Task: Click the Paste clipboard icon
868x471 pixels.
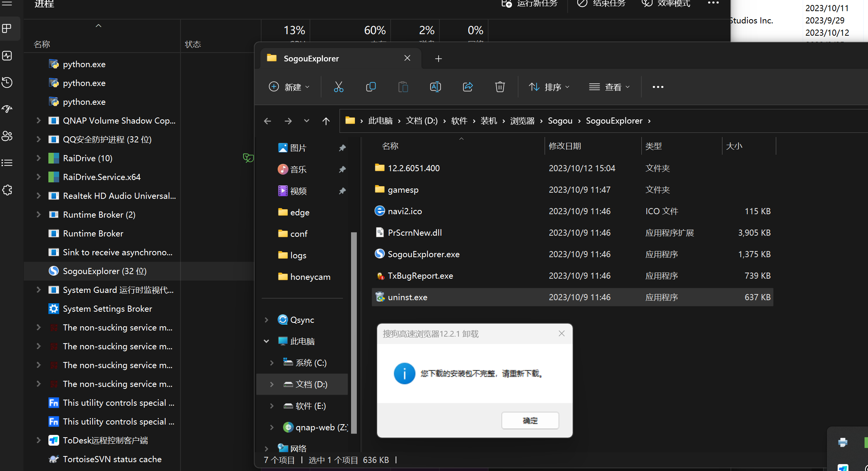Action: (403, 87)
